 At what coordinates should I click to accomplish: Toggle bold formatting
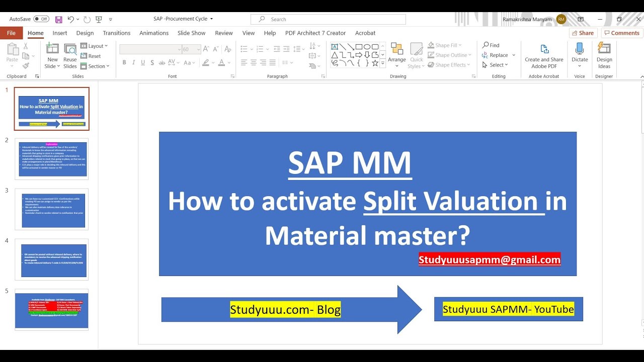(124, 63)
